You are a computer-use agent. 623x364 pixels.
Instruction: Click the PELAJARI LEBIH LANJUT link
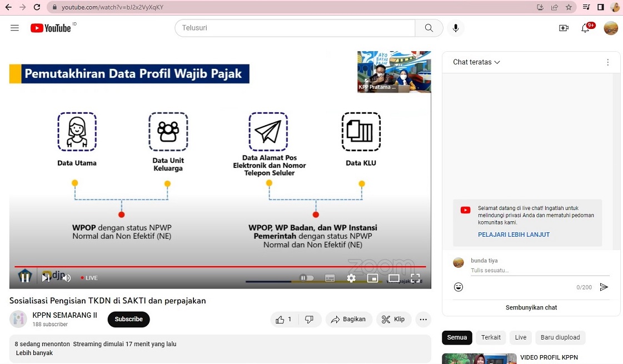(x=514, y=235)
